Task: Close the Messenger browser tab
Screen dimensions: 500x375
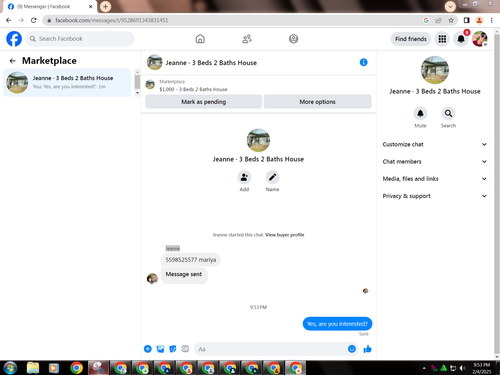Action: 90,7
